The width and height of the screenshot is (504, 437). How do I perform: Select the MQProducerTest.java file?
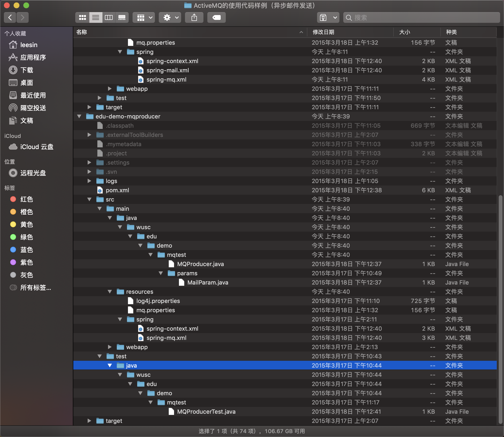285,412
